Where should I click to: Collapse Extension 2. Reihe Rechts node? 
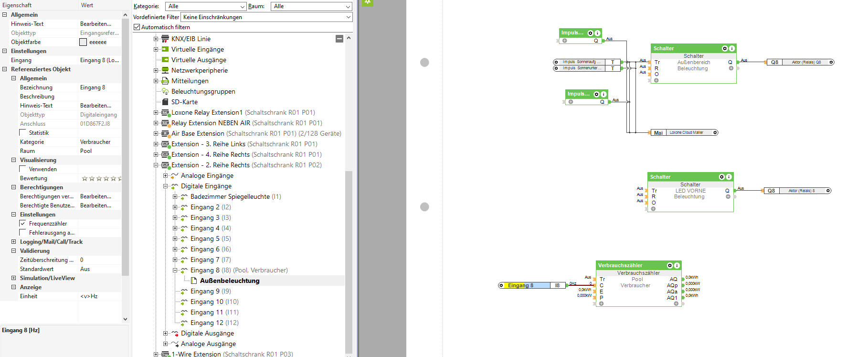(156, 165)
